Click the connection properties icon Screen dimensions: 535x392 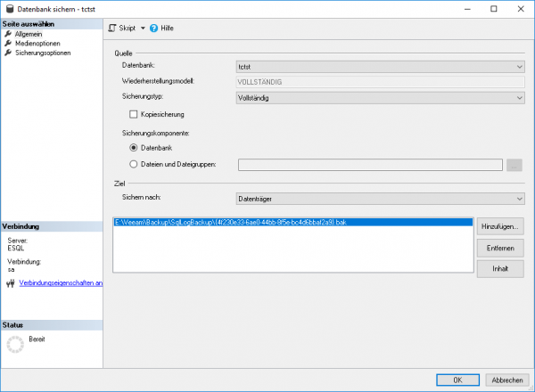coord(10,284)
